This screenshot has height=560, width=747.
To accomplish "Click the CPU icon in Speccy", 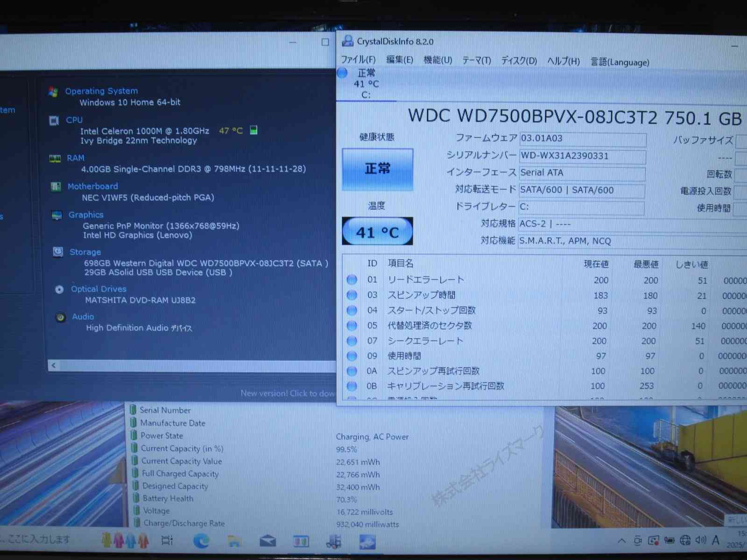I will click(x=54, y=121).
